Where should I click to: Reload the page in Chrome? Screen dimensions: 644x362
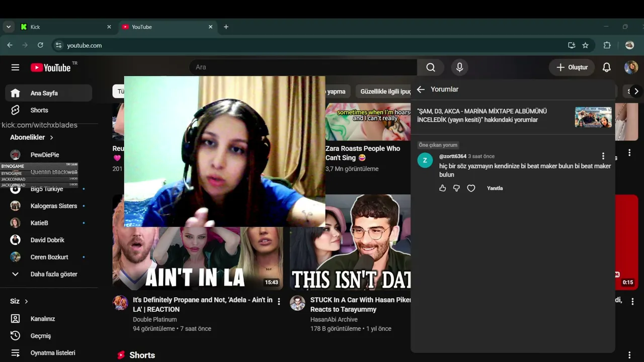click(40, 45)
